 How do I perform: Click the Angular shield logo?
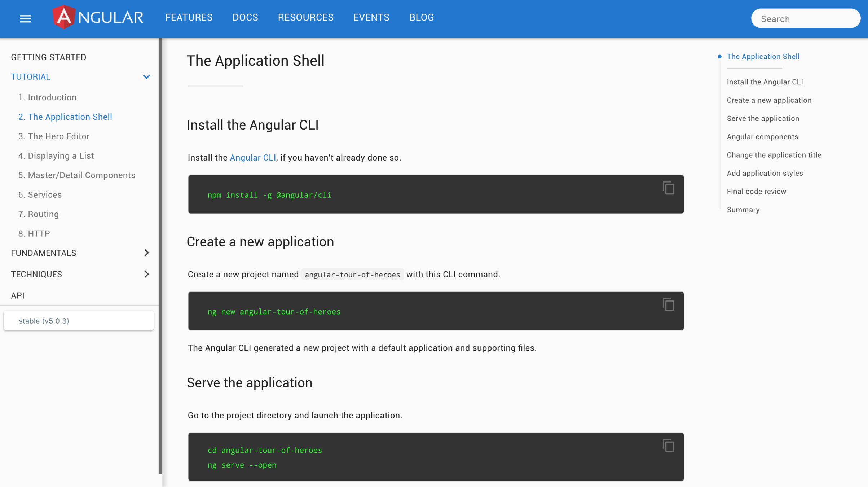(64, 17)
